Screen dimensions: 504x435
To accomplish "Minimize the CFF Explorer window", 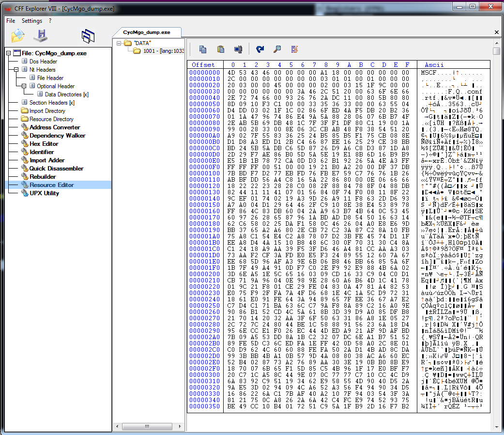I will [459, 6].
